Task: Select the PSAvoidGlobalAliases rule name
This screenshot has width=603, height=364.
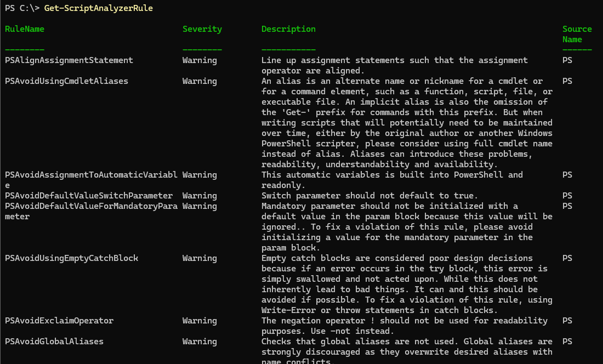Action: 54,342
